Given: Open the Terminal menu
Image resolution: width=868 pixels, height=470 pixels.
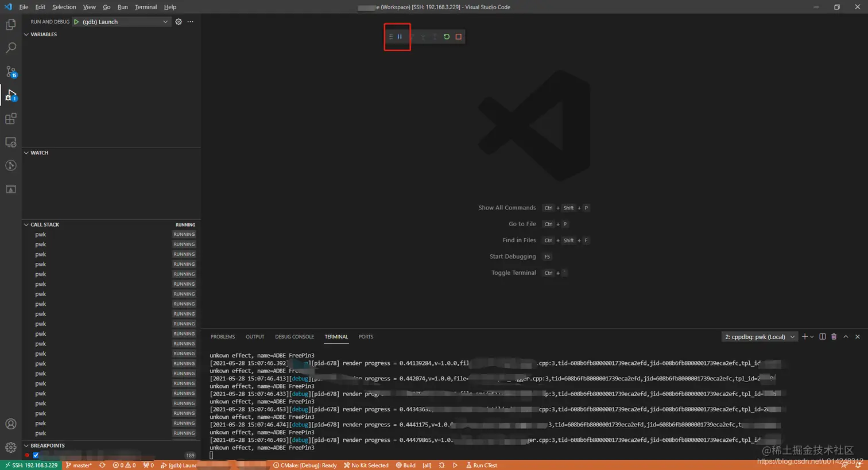Looking at the screenshot, I should point(146,7).
